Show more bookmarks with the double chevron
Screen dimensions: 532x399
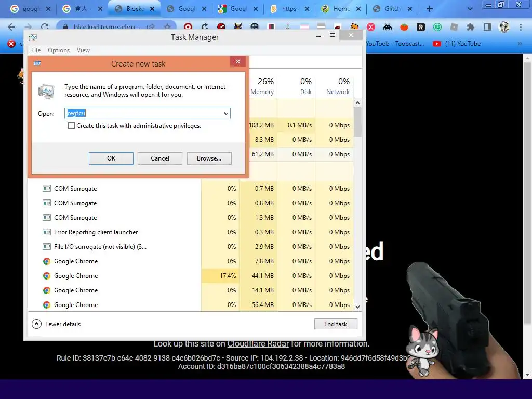(x=520, y=44)
